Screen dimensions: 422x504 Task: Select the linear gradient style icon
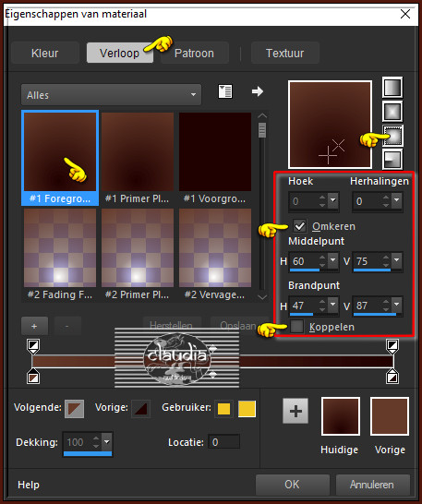click(392, 87)
